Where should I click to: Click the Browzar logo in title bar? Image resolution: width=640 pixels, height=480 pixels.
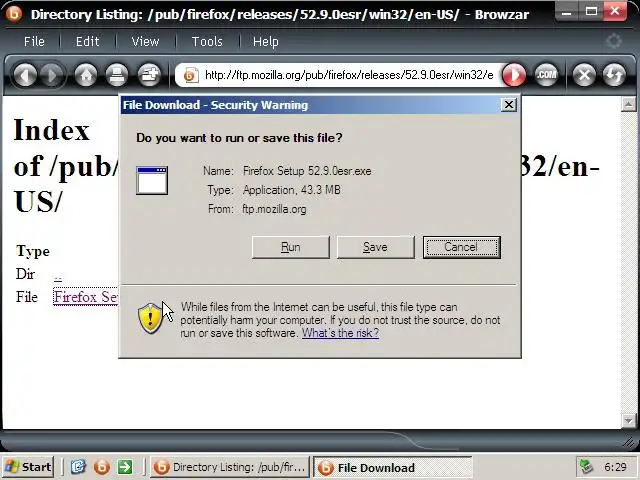(x=13, y=13)
